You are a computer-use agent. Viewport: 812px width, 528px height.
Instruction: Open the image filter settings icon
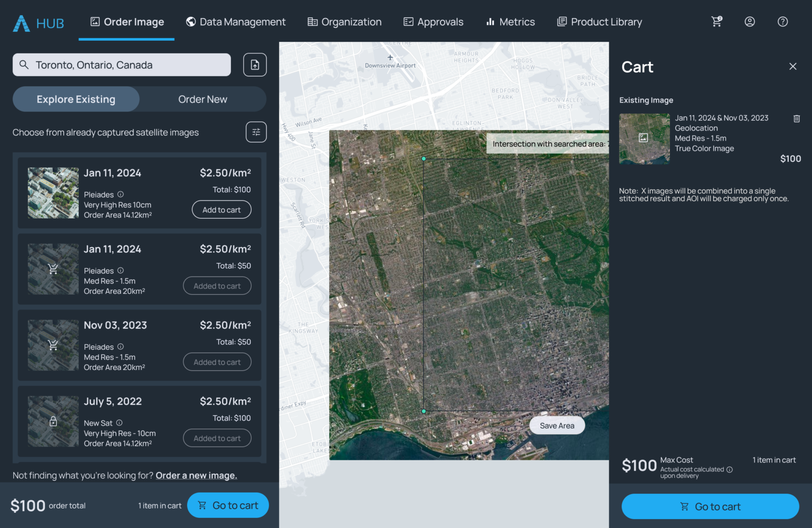pos(256,132)
